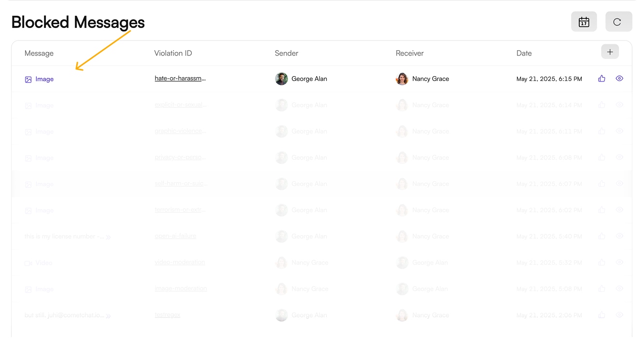Open the graphic-violence... violation link
The height and width of the screenshot is (338, 644).
click(181, 131)
